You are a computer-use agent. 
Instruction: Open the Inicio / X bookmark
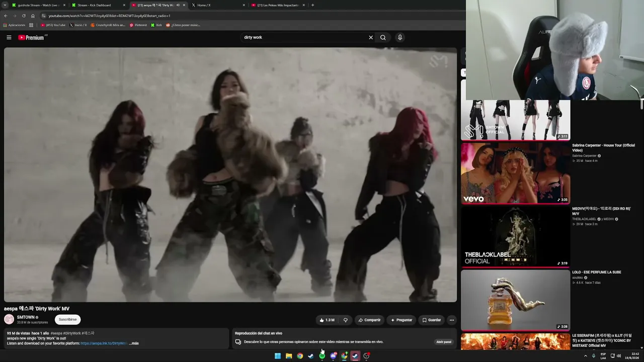click(78, 25)
